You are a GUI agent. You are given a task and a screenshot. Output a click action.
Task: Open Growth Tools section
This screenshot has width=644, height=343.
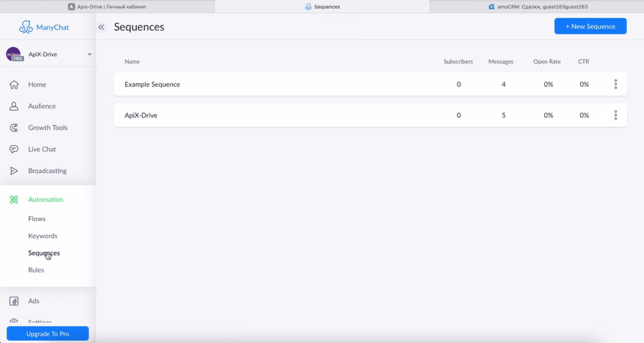(48, 128)
